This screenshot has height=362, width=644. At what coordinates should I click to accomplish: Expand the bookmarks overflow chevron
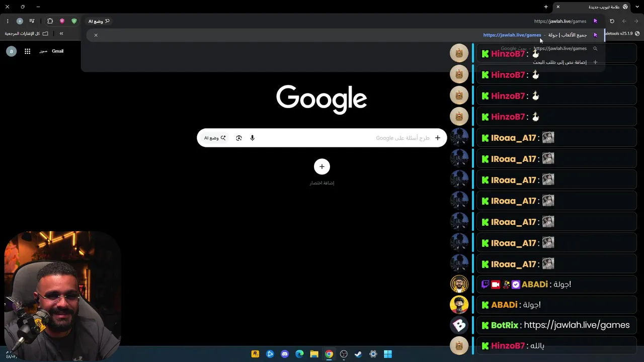point(61,34)
